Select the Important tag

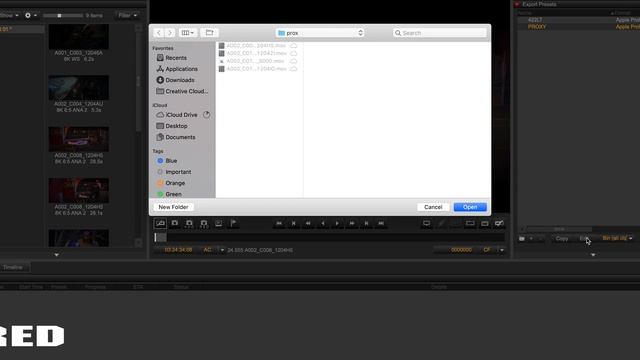pos(174,172)
